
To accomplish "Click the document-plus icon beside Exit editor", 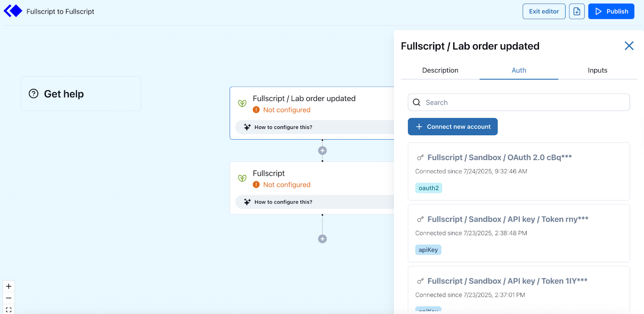I will pyautogui.click(x=576, y=11).
